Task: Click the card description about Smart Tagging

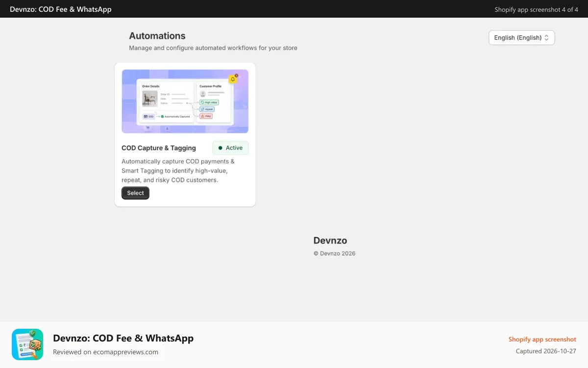Action: click(x=178, y=171)
